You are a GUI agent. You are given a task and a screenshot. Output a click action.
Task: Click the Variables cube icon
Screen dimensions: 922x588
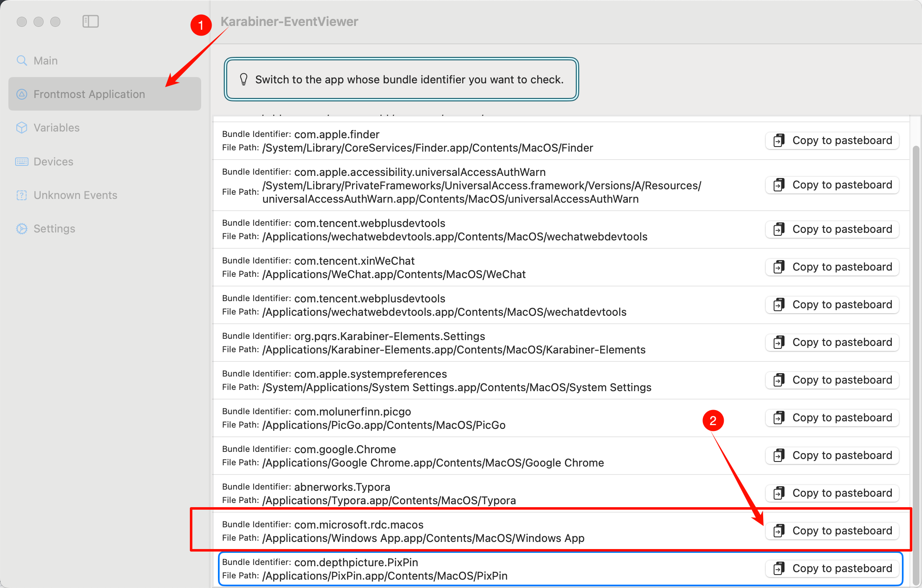tap(22, 128)
